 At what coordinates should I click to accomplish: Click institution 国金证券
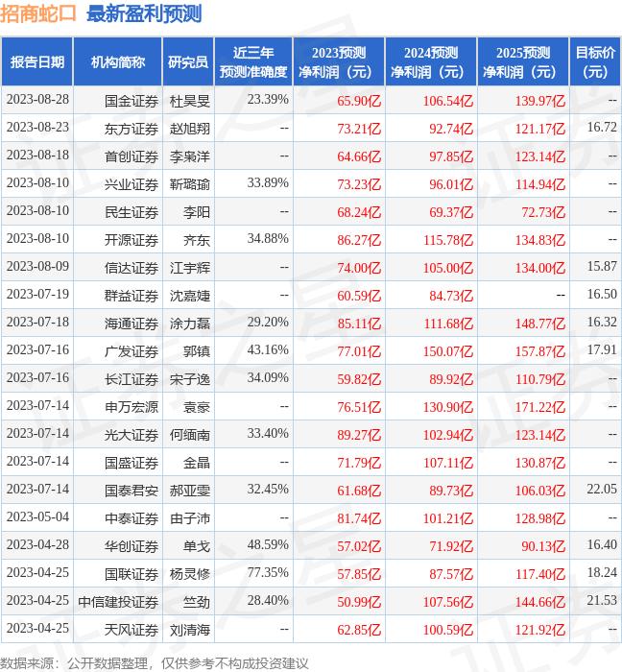pyautogui.click(x=132, y=101)
